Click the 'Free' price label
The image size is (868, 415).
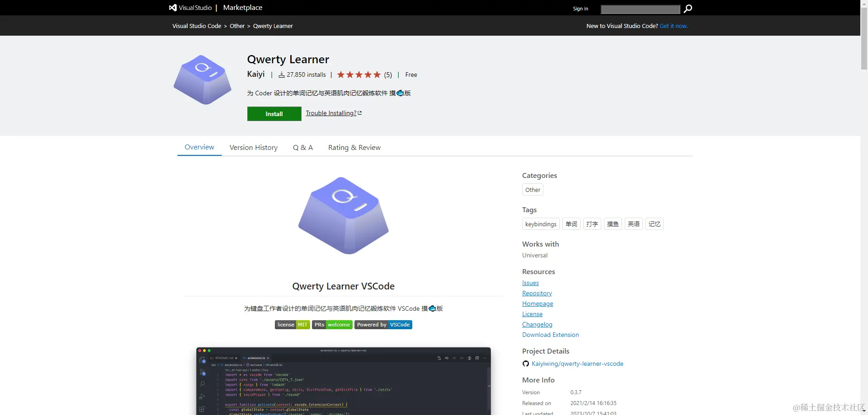tap(411, 75)
